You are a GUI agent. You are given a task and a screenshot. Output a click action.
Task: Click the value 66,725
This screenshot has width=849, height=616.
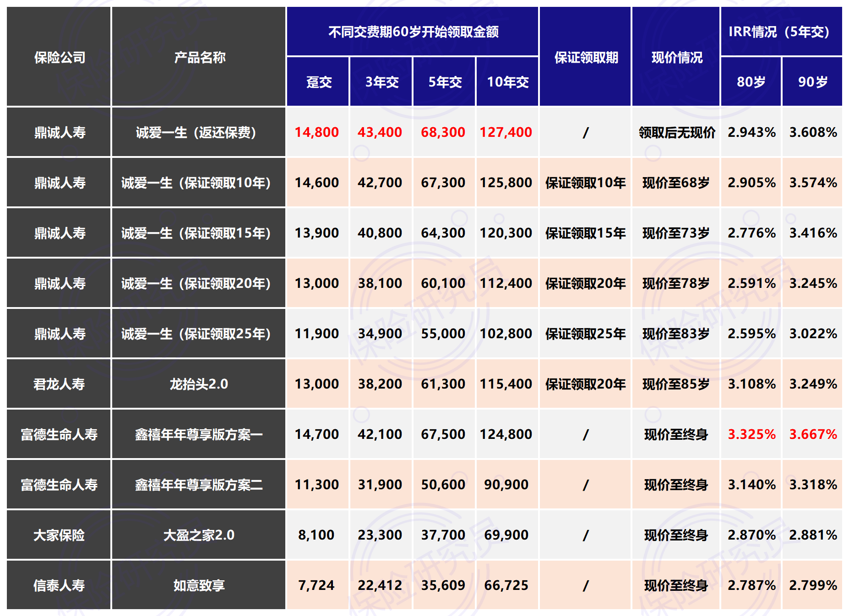point(506,585)
